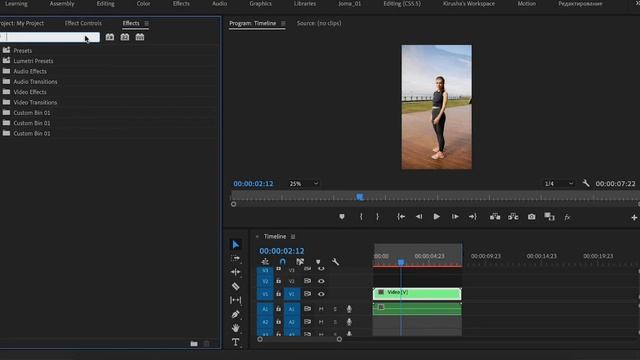Select the Ripple Edit tool
The width and height of the screenshot is (640, 360).
(236, 272)
